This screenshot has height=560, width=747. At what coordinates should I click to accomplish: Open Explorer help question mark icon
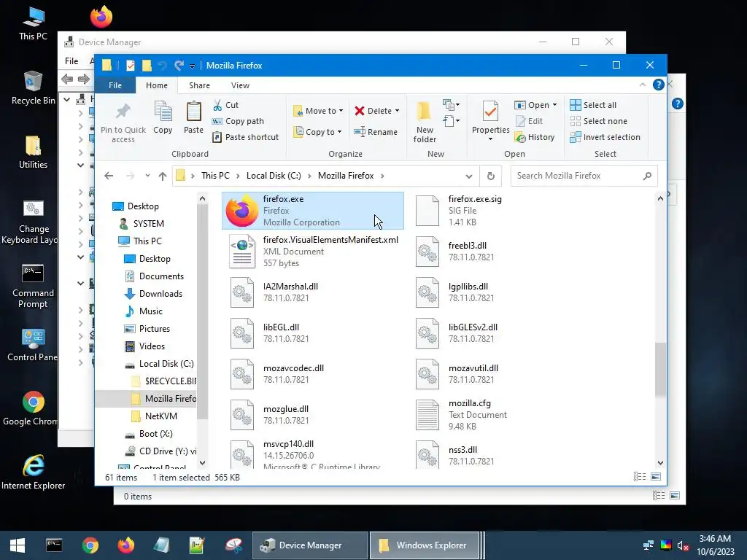659,85
